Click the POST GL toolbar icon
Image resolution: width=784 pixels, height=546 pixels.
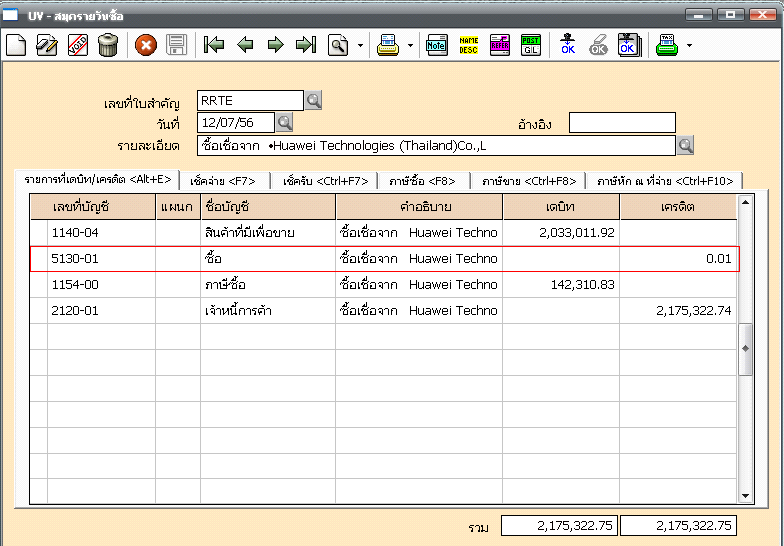coord(530,45)
